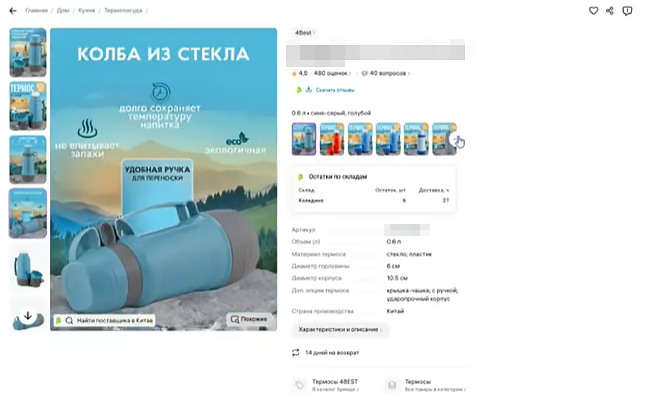Screen dimensions: 645x402
Task: Choose the sixth grey color variant
Action: (x=444, y=139)
